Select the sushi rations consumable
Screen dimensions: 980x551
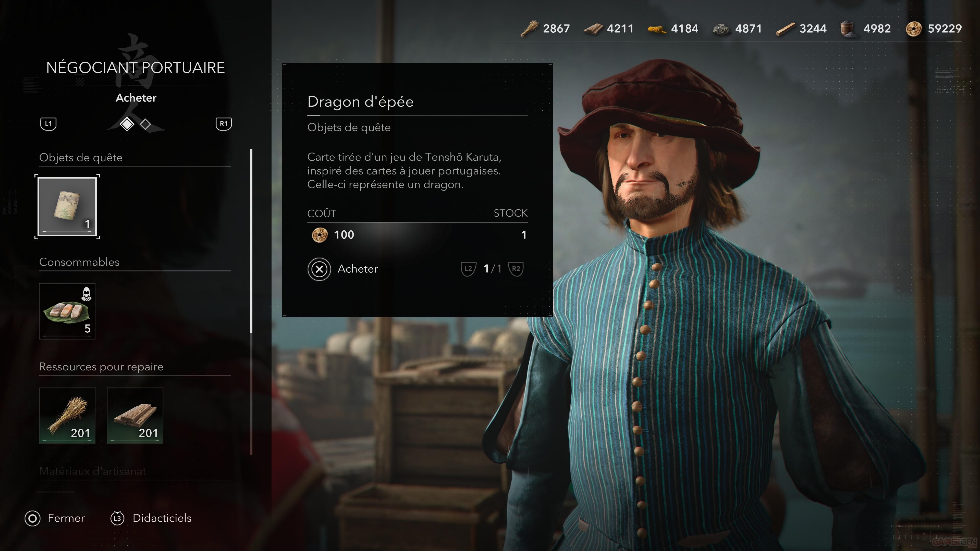(x=67, y=311)
